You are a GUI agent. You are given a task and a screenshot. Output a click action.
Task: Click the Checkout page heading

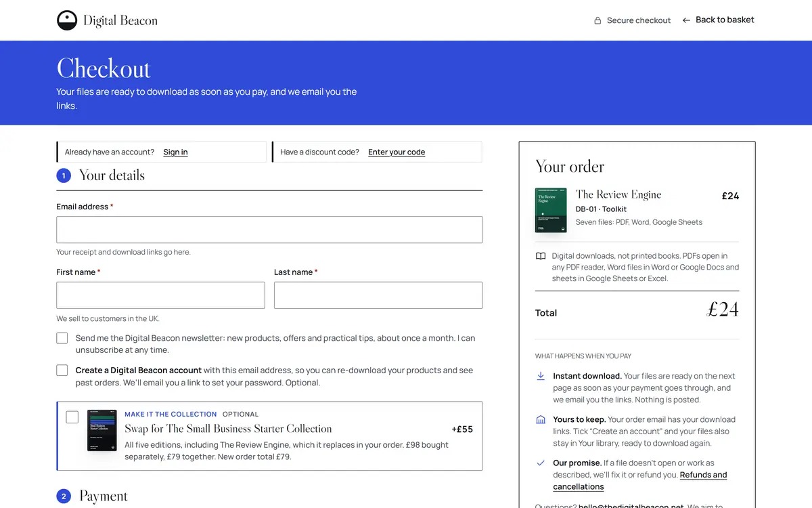[x=104, y=68]
